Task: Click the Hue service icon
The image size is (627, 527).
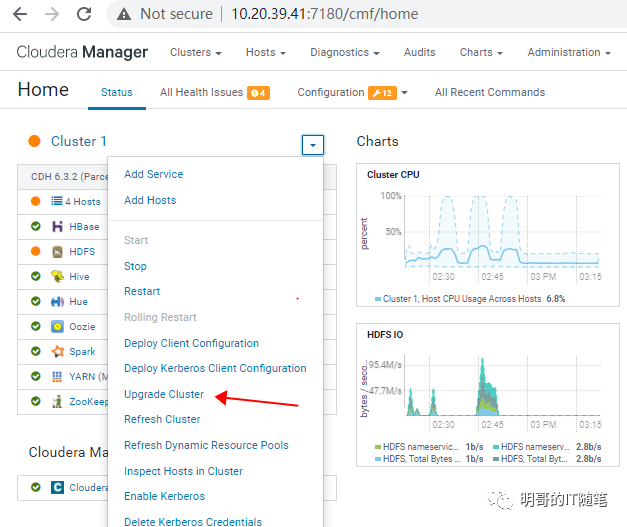Action: (x=58, y=302)
